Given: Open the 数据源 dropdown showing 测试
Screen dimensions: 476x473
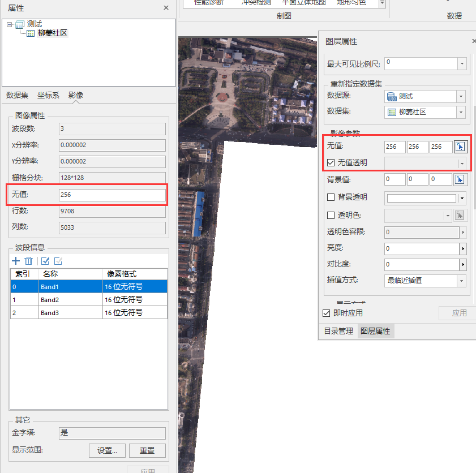Looking at the screenshot, I should tap(461, 97).
